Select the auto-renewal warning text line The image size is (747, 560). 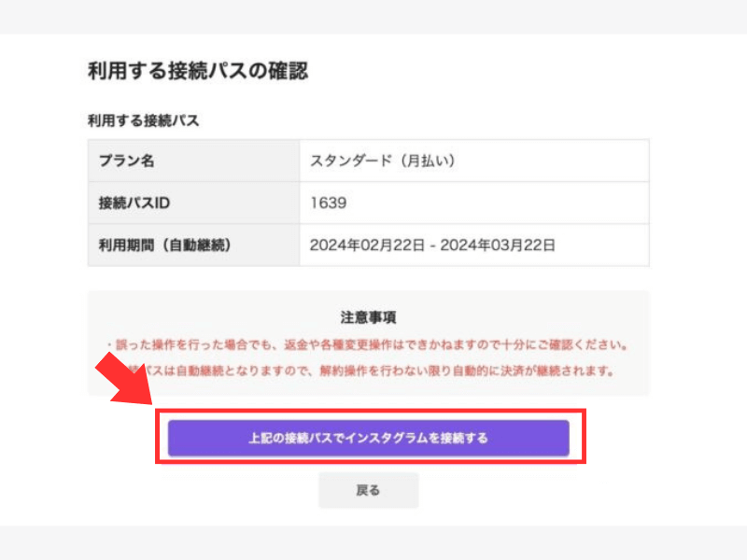(383, 371)
